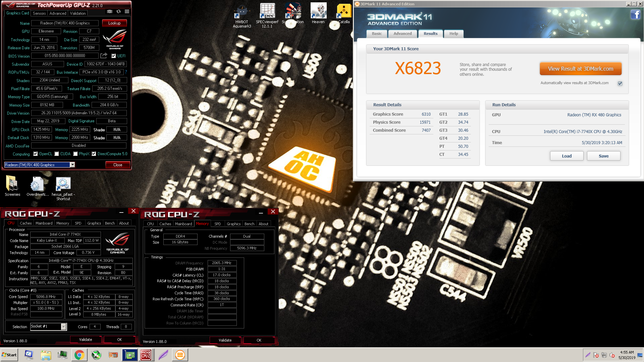Click the Lookup button in GPU-Z
Screen dimensions: 644x362
(114, 23)
